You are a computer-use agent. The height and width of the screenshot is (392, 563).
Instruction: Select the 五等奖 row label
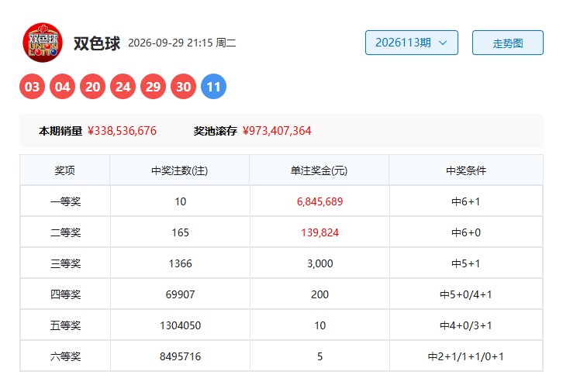coord(65,325)
